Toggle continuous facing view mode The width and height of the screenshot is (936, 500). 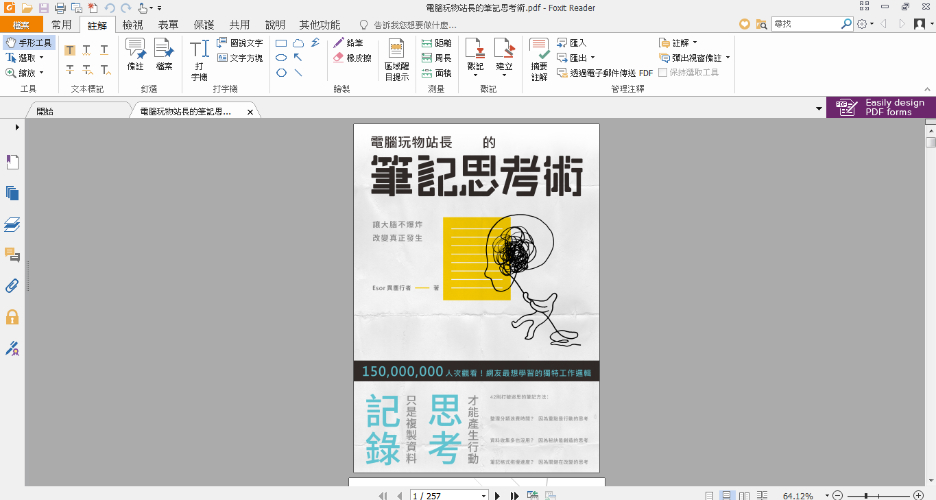pos(762,496)
